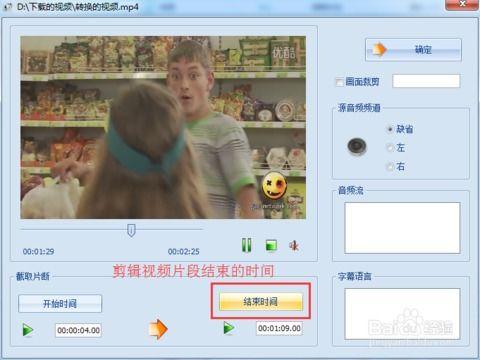Click the speaker icon in 源音频频道
Image resolution: width=480 pixels, height=360 pixels.
pos(357,146)
